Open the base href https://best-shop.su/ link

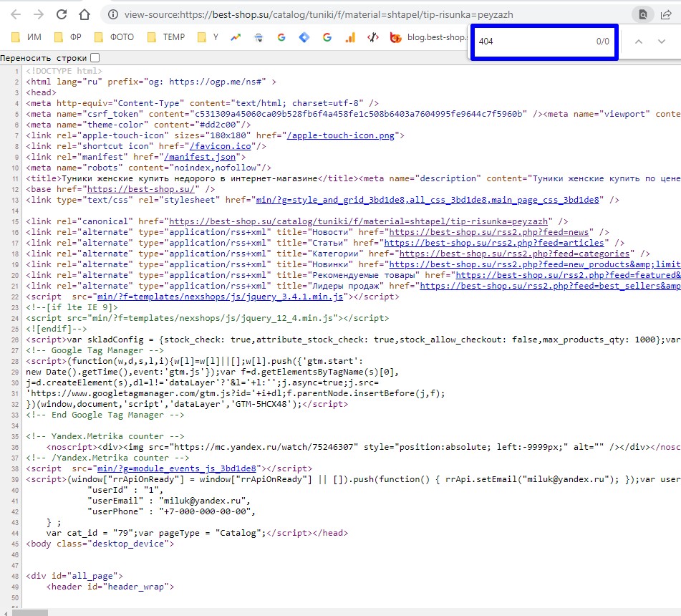[x=141, y=189]
